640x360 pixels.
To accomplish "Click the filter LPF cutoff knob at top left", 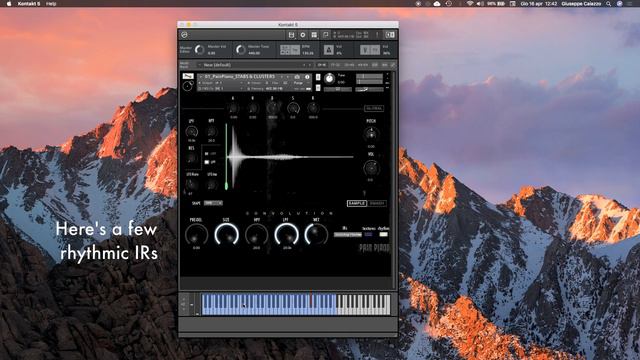I will (191, 131).
